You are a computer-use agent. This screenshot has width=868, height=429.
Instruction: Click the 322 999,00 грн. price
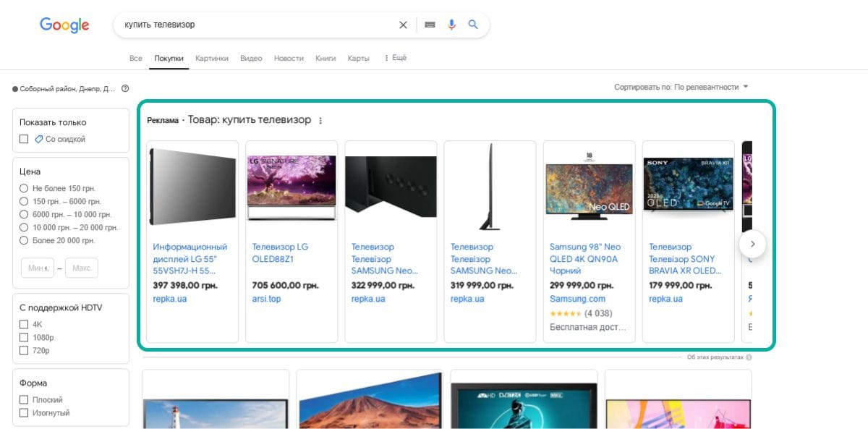[x=383, y=286]
